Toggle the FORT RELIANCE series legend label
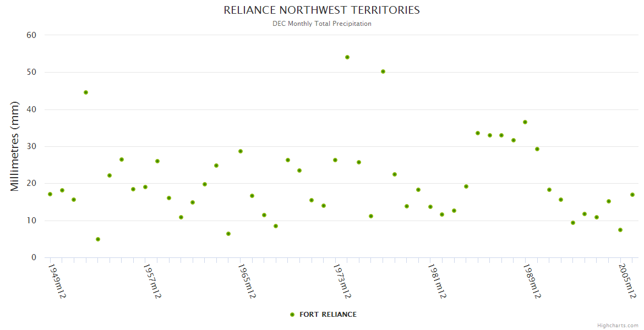The image size is (644, 330). [x=328, y=315]
